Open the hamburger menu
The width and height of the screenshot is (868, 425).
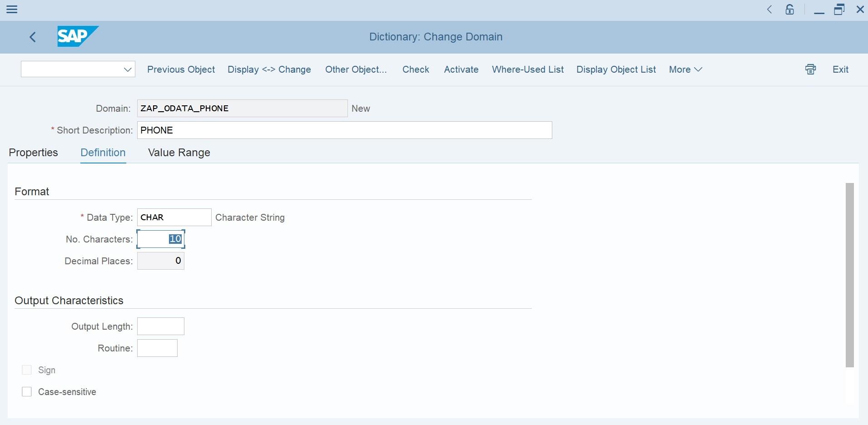click(x=12, y=9)
